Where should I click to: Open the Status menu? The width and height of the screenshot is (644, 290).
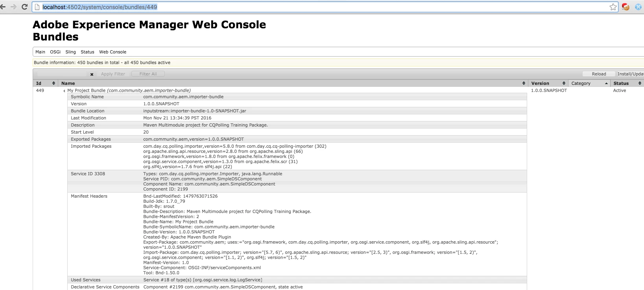[x=87, y=52]
